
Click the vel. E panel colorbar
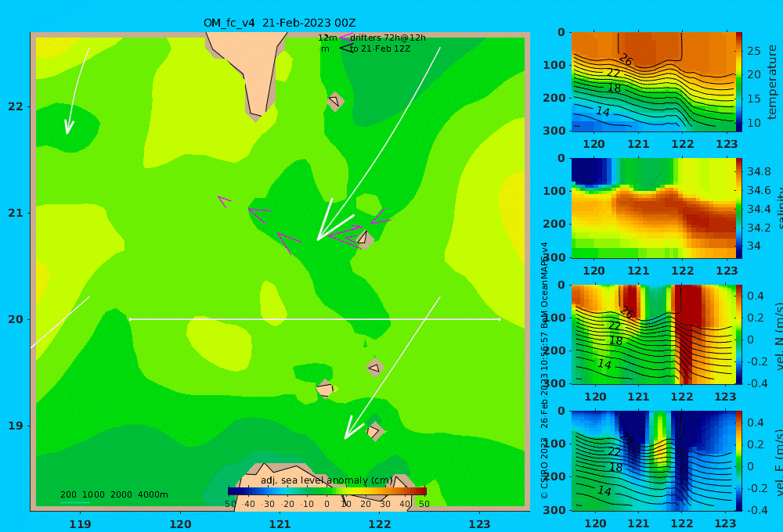(x=738, y=461)
